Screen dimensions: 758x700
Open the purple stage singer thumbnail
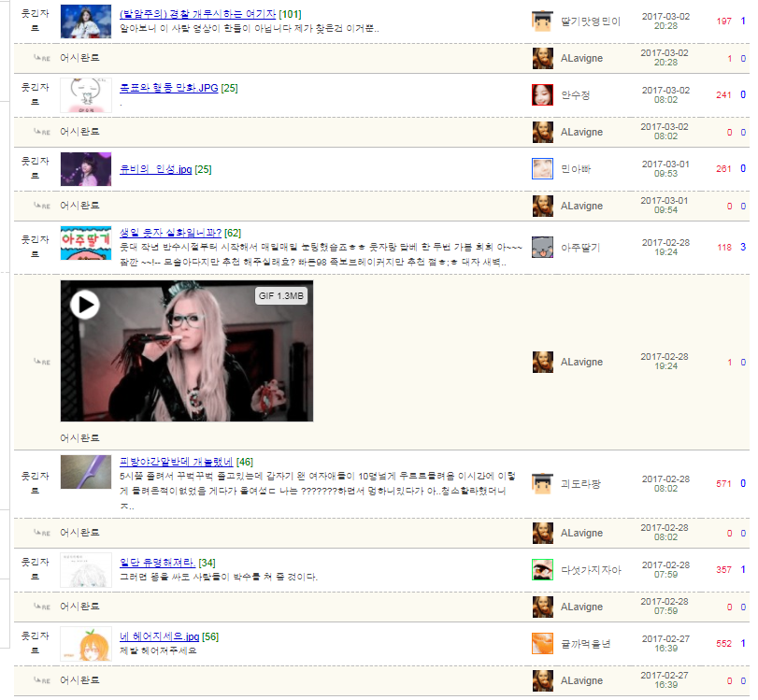(86, 169)
